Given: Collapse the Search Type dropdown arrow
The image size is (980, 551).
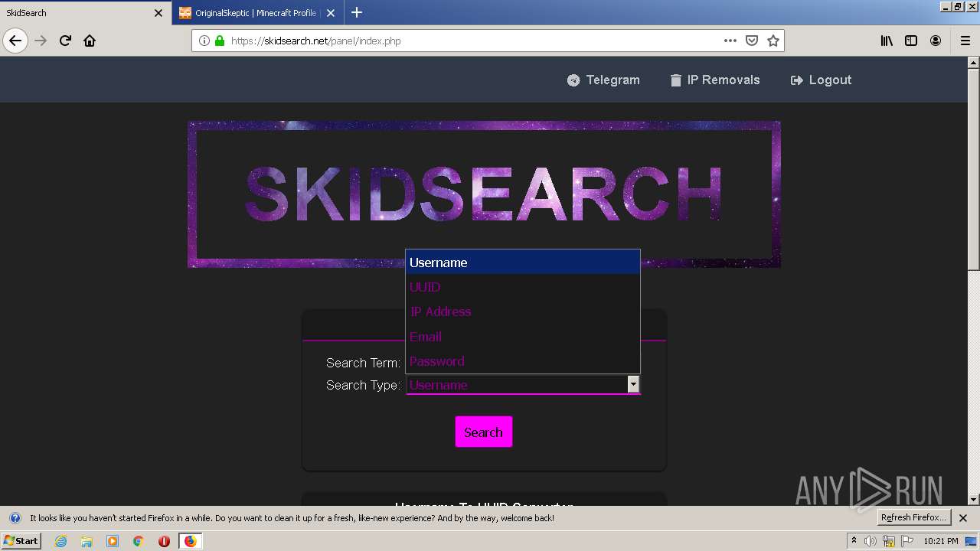Looking at the screenshot, I should pos(633,384).
